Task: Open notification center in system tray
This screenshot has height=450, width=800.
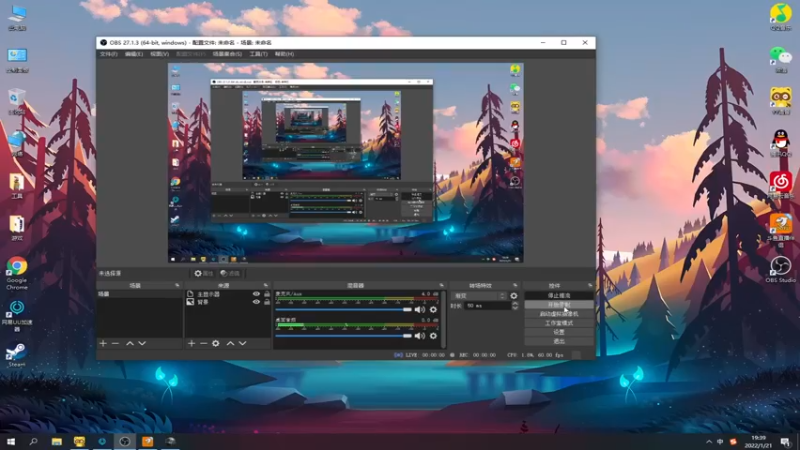Action: 786,442
